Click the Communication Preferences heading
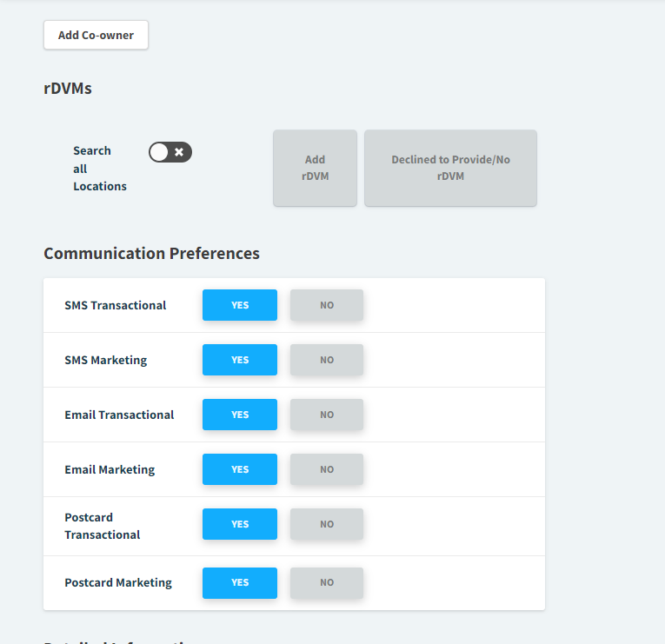This screenshot has width=665, height=644. click(x=151, y=254)
